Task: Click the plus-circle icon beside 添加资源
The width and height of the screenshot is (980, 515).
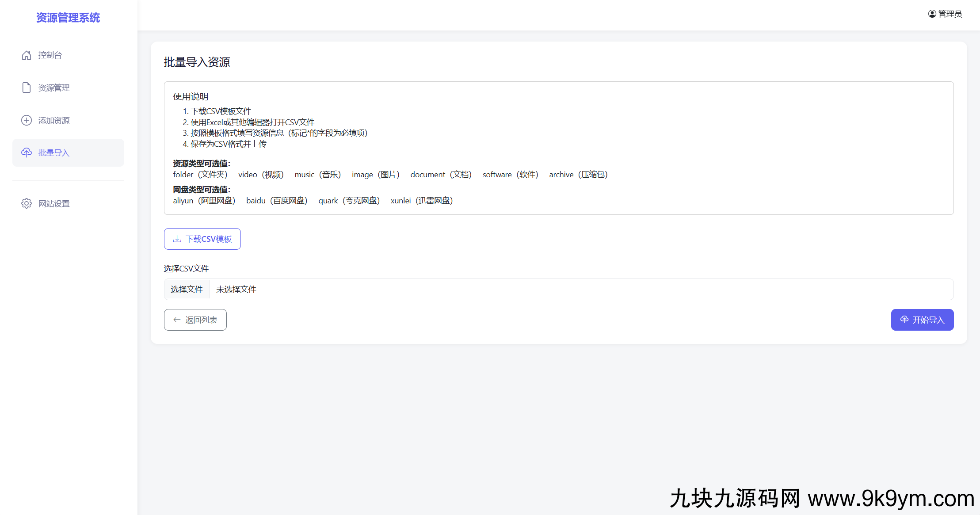Action: point(27,120)
